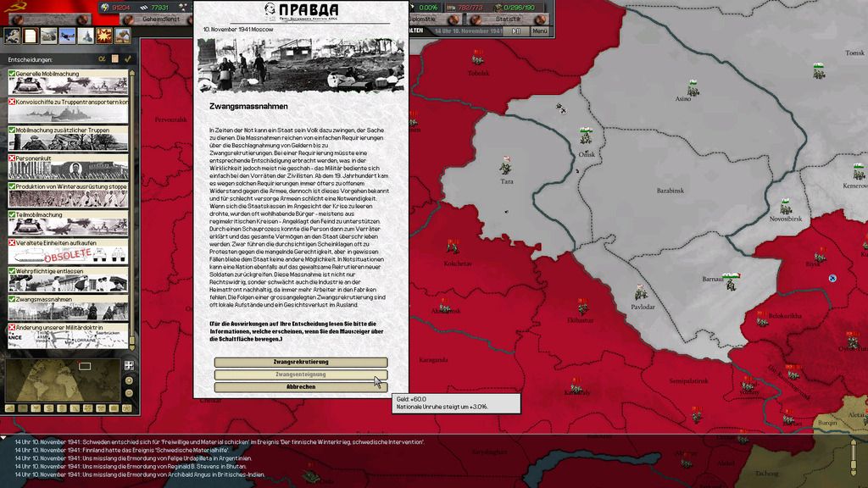Choose Zwangsenteignung in the event
Screen dimensions: 868x488
tap(301, 374)
